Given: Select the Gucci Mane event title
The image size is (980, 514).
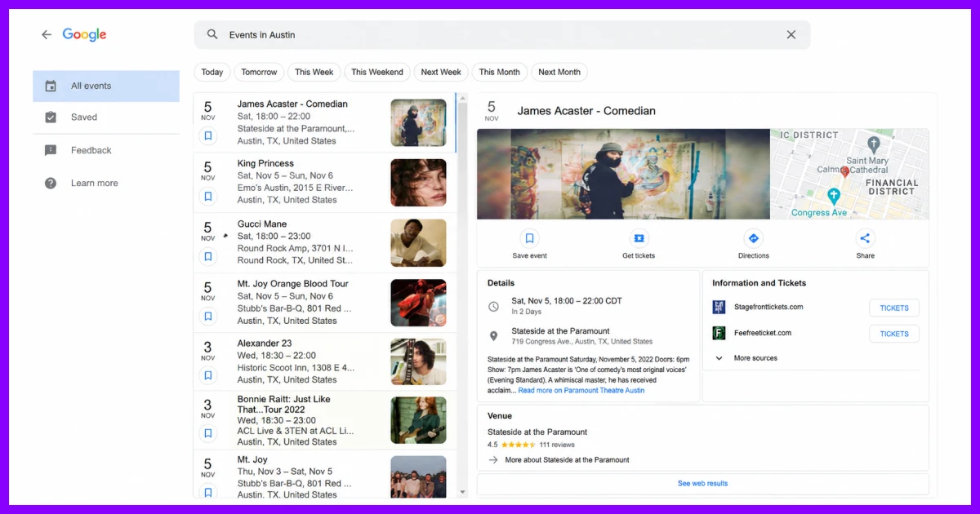Looking at the screenshot, I should [262, 224].
